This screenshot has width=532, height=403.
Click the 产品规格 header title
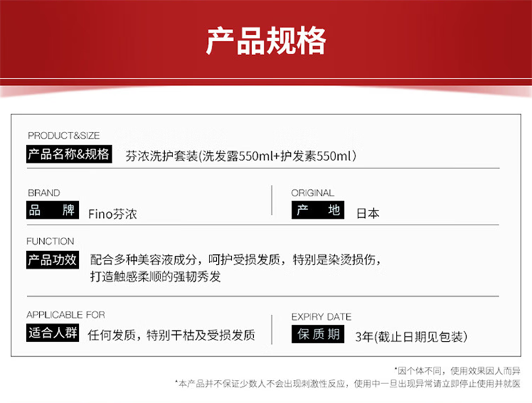coord(265,41)
